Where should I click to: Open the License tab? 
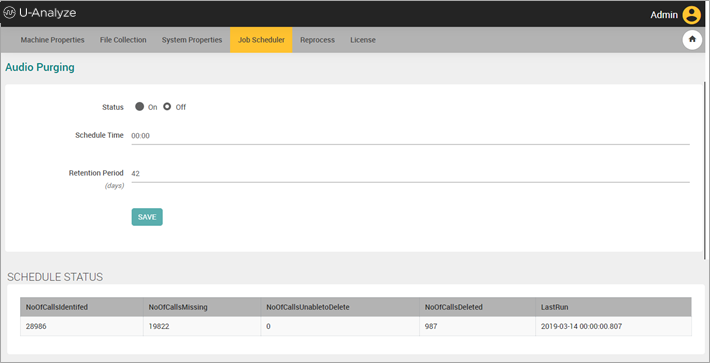(x=363, y=40)
